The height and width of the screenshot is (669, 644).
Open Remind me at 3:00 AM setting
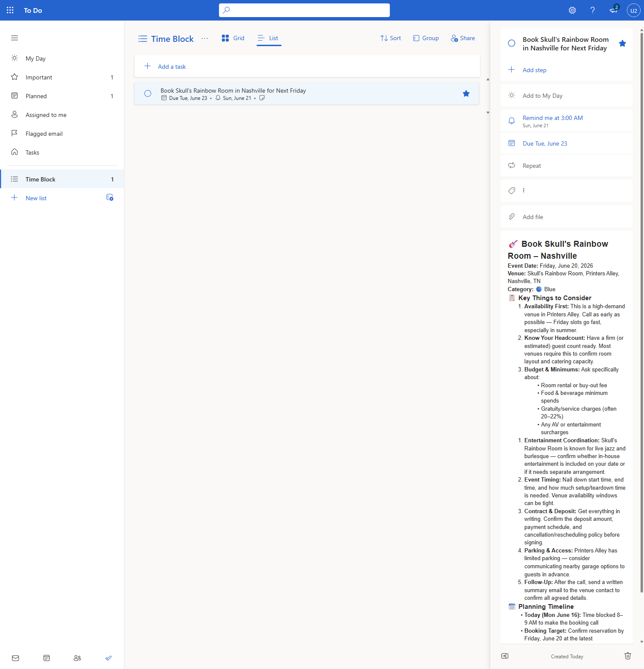(x=566, y=121)
